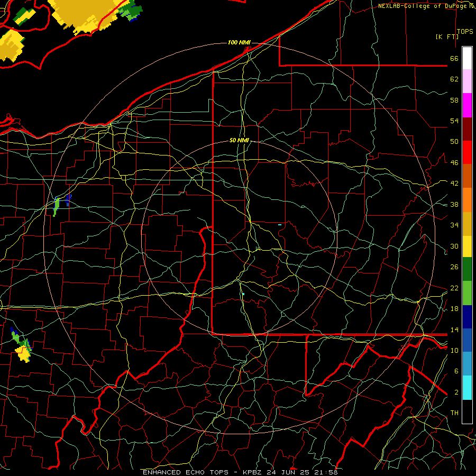
Task: Click the large yellow echo over the lake
Action: pos(87,15)
